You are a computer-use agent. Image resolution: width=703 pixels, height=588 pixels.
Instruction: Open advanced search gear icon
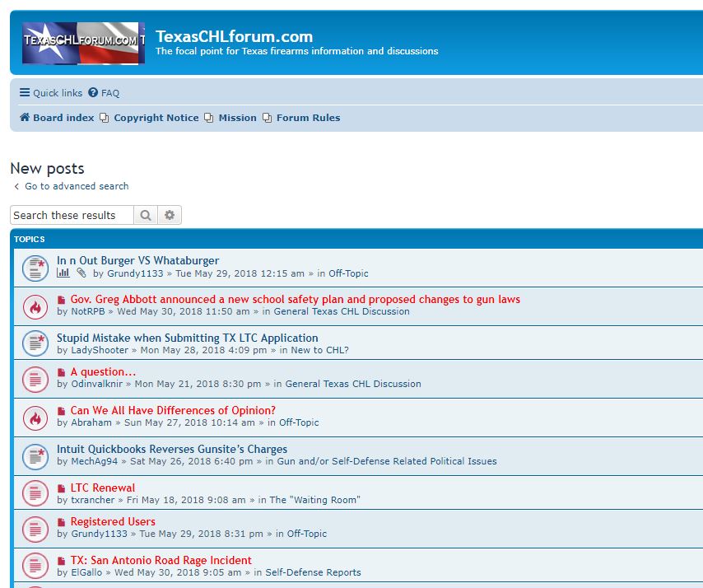click(170, 216)
